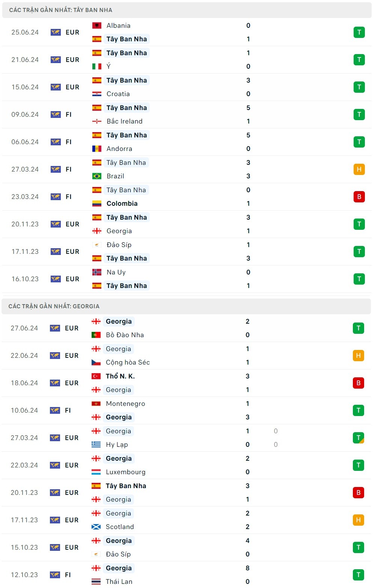Click the FI competition label on 09.06.24
The image size is (375, 588).
click(69, 115)
